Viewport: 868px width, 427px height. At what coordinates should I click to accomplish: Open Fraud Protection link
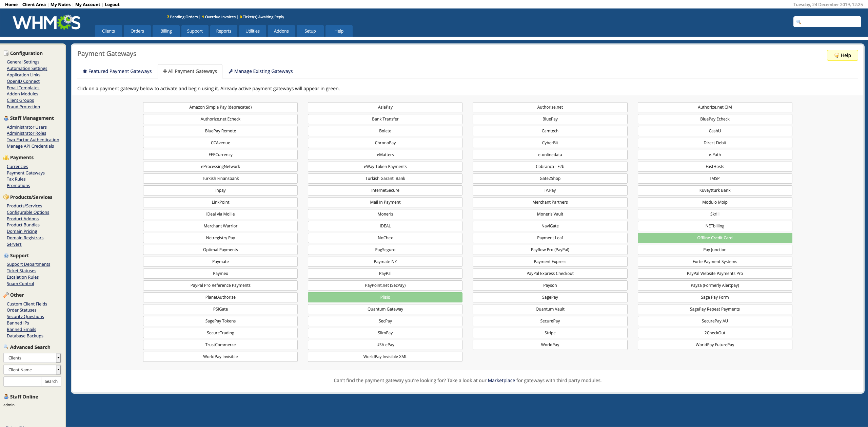click(23, 107)
